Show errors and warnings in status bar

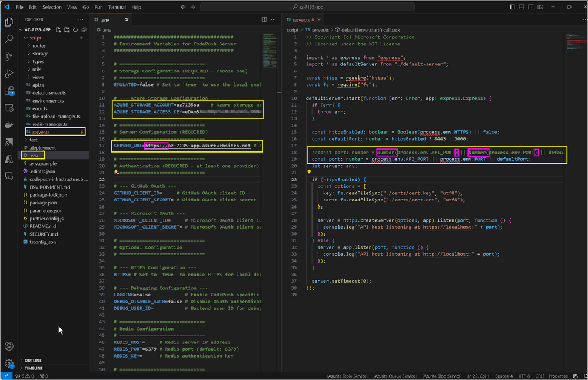pos(25,376)
